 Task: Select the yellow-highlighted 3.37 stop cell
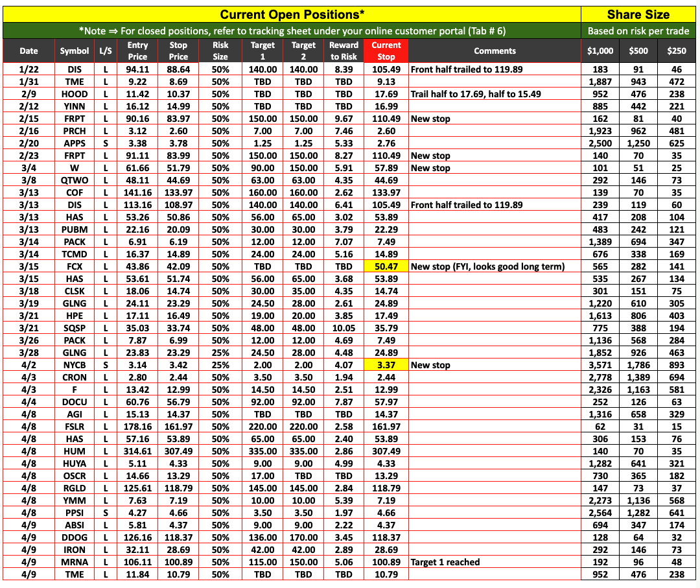(x=386, y=365)
